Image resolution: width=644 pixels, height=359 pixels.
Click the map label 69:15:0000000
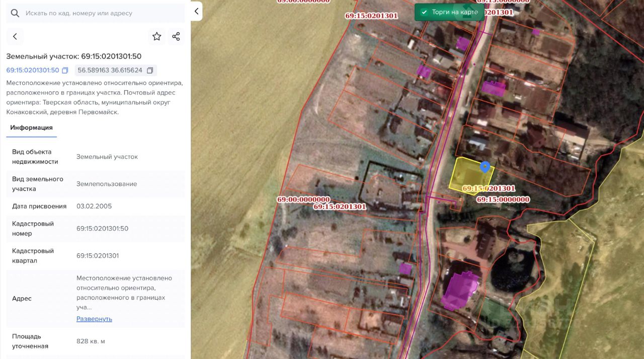[x=503, y=199]
